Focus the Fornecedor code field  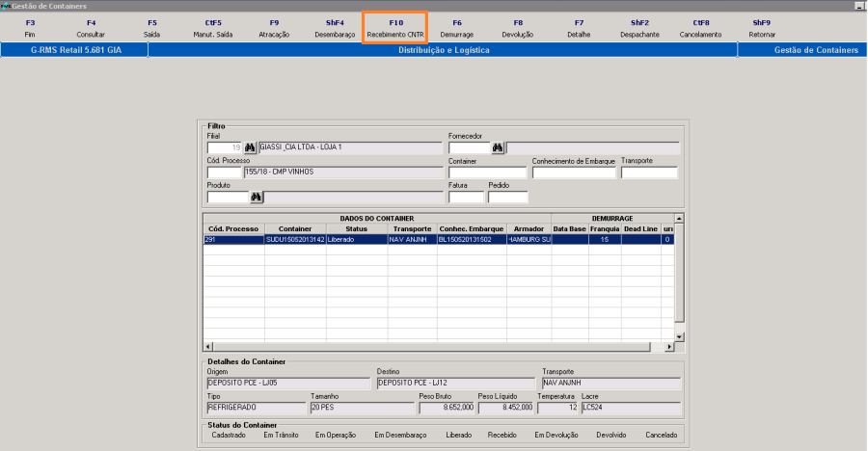470,147
